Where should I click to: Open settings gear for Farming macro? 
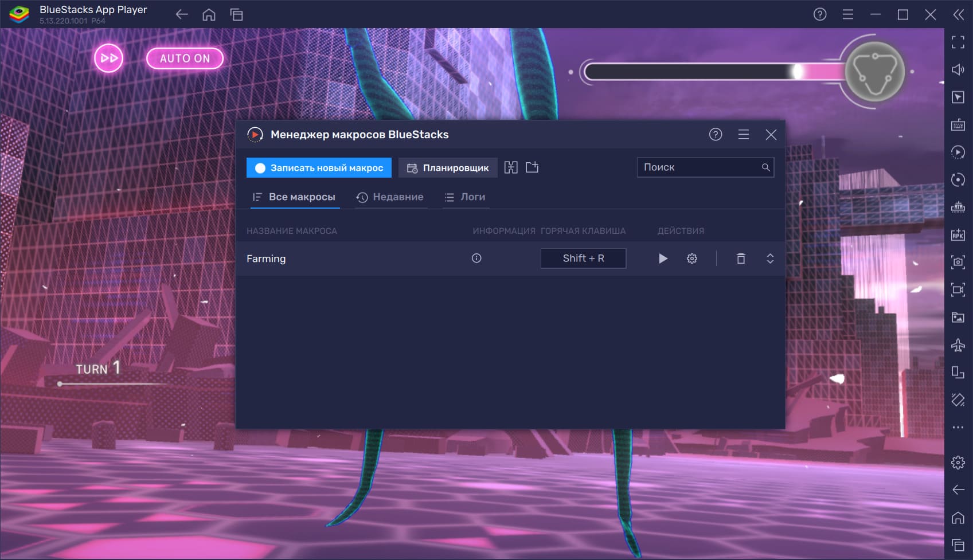(x=692, y=259)
